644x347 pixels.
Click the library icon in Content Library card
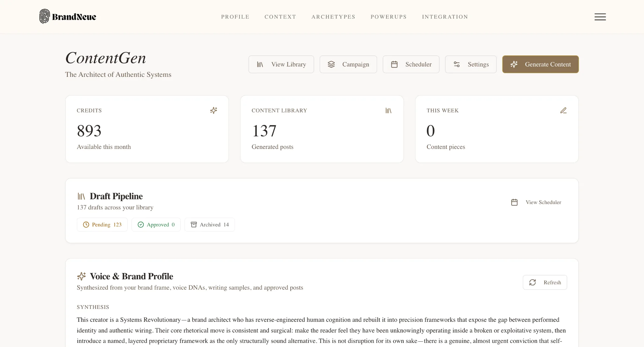pyautogui.click(x=388, y=111)
